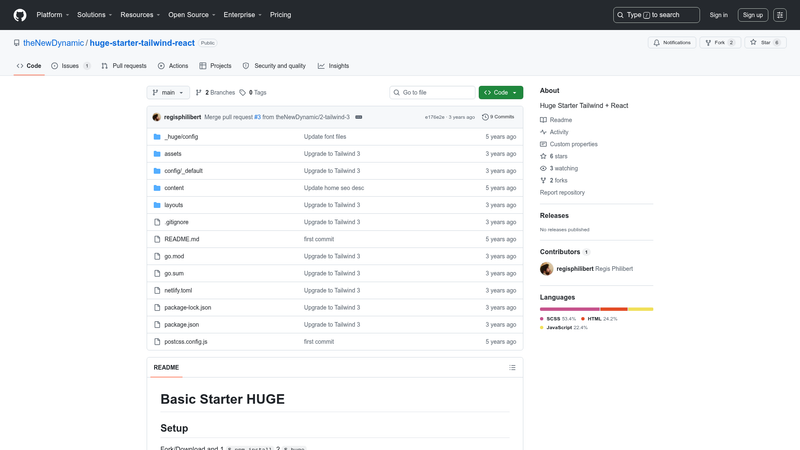Fork the repository with Fork button
This screenshot has width=800, height=450.
(720, 43)
